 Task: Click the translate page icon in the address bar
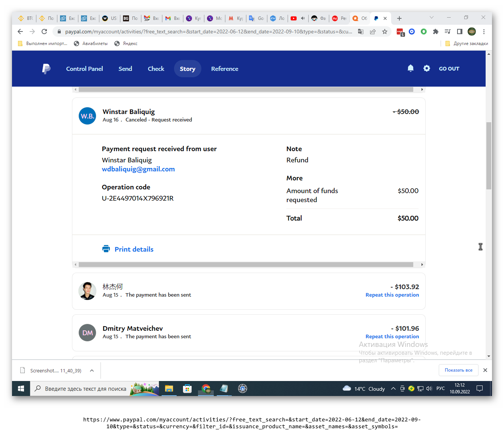tap(361, 31)
